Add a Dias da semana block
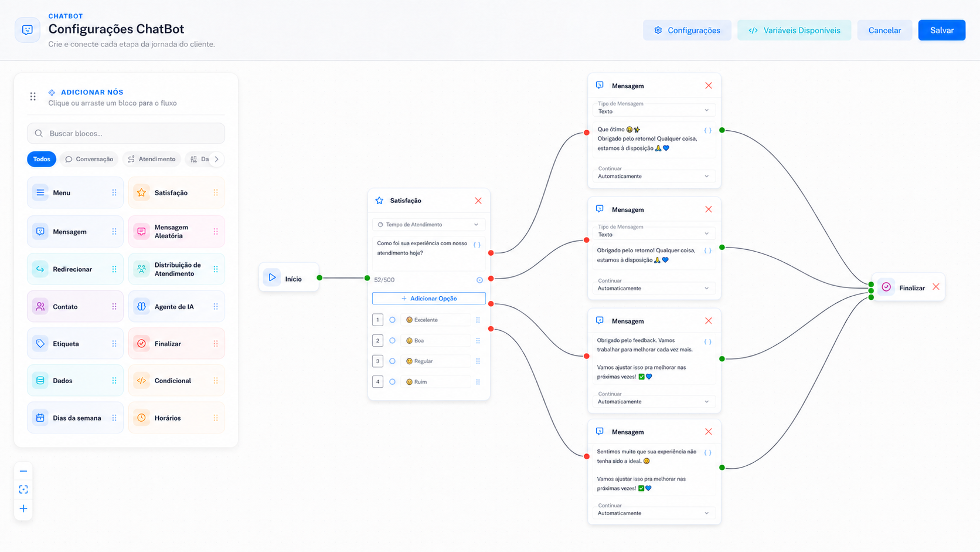 point(75,418)
